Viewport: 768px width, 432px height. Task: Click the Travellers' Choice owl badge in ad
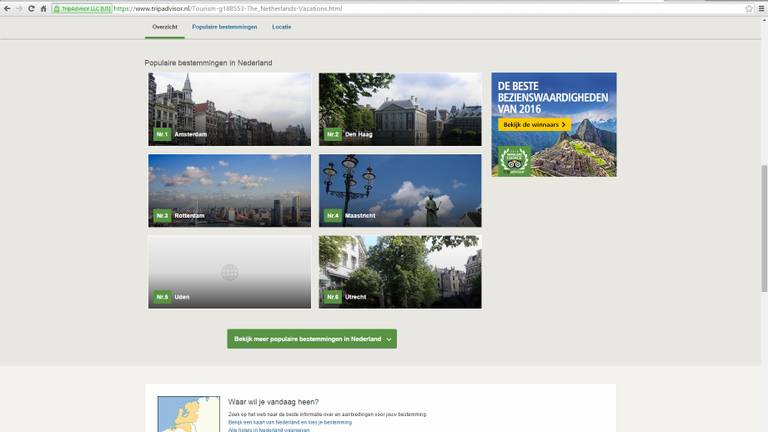tap(514, 161)
